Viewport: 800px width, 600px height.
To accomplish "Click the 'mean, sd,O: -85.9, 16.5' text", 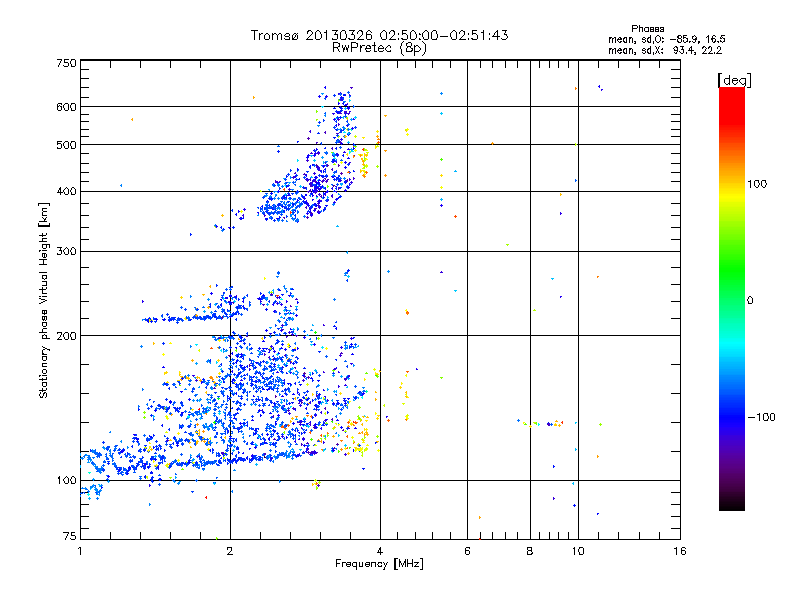I will click(x=666, y=39).
